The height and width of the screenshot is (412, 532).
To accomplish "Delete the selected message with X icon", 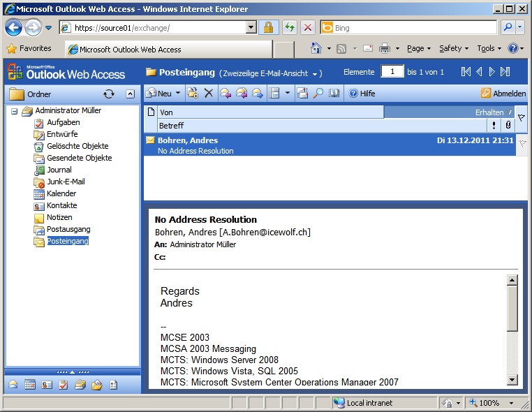I will click(208, 94).
